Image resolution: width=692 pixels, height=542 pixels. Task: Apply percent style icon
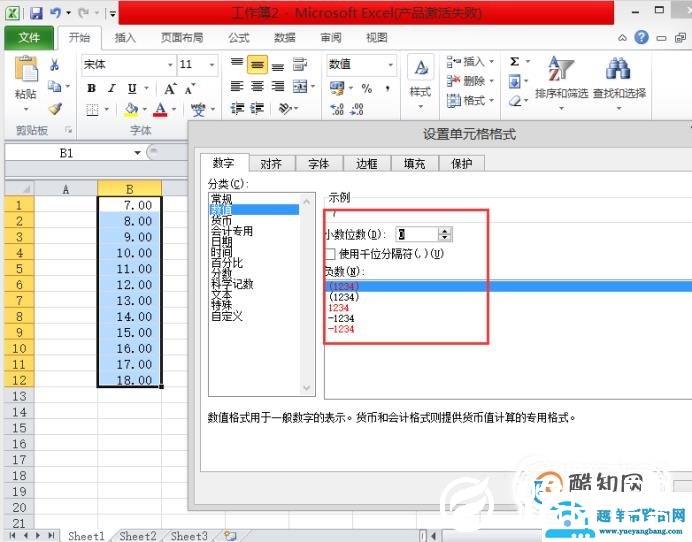367,88
